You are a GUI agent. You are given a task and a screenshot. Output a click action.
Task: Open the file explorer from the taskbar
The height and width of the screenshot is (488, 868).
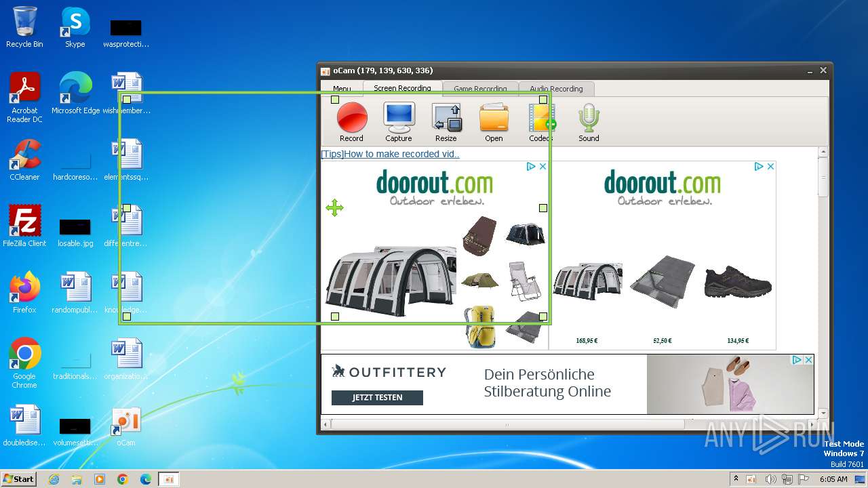pos(77,479)
